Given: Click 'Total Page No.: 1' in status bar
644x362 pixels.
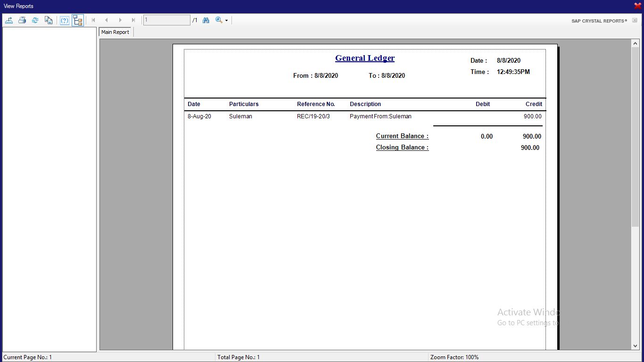Looking at the screenshot, I should [239, 357].
